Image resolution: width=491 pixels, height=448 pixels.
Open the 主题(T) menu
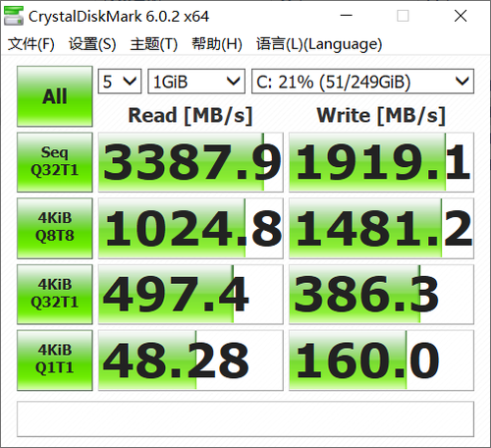coord(153,44)
